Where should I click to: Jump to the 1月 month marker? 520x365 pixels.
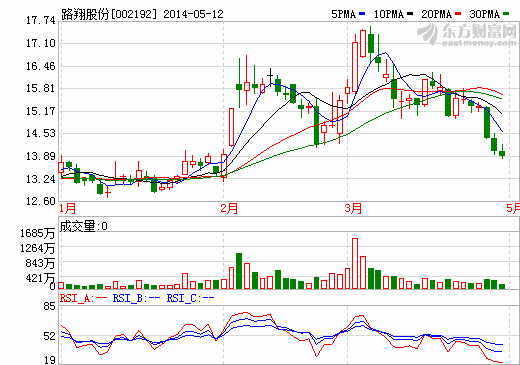tap(68, 209)
